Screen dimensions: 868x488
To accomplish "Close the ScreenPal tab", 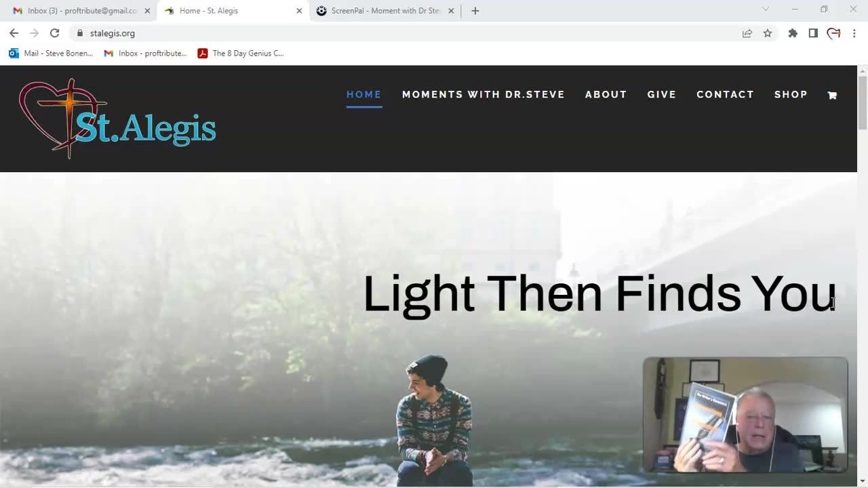I will 451,11.
